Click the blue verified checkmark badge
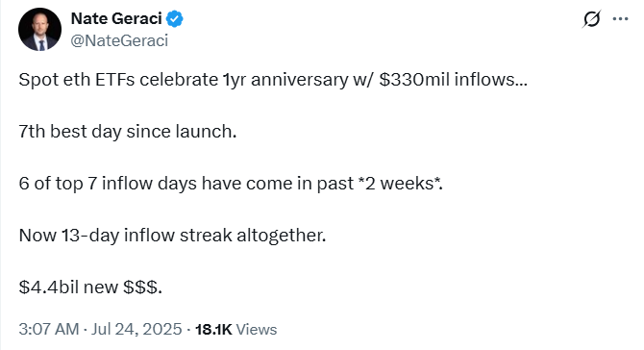The width and height of the screenshot is (644, 350). (175, 19)
